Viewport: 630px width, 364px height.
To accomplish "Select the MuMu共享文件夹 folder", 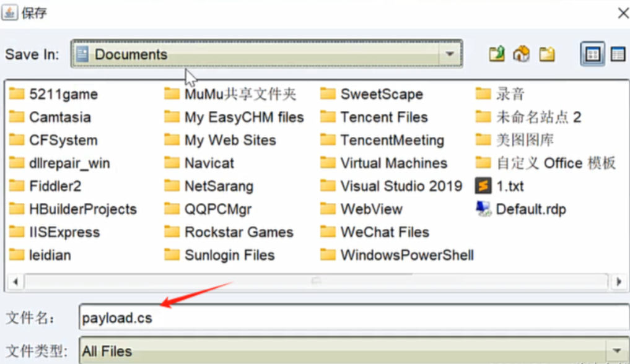I will [230, 94].
